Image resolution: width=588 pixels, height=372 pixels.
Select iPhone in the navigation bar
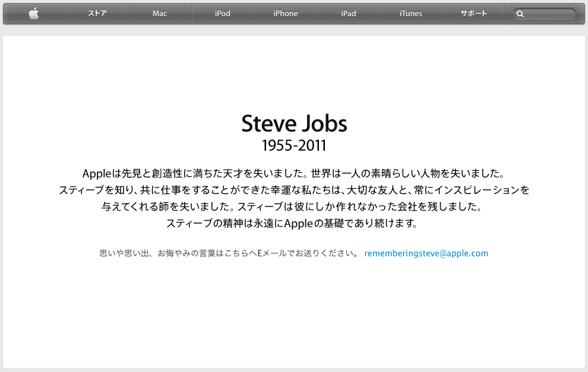pyautogui.click(x=286, y=14)
